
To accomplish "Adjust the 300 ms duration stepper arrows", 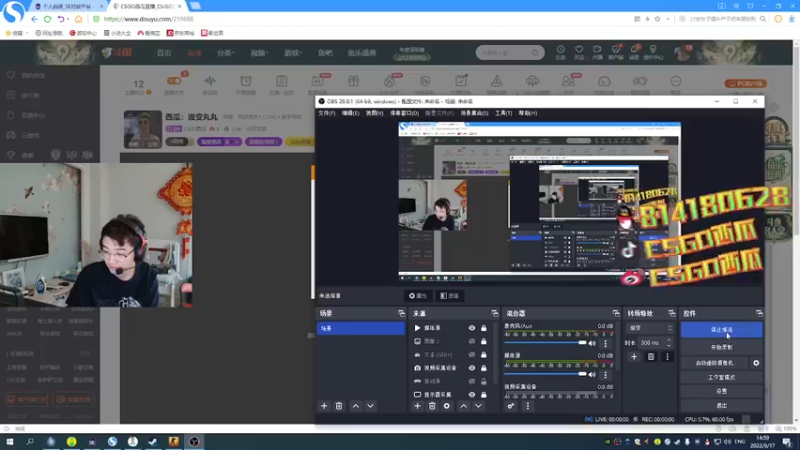I will (669, 343).
